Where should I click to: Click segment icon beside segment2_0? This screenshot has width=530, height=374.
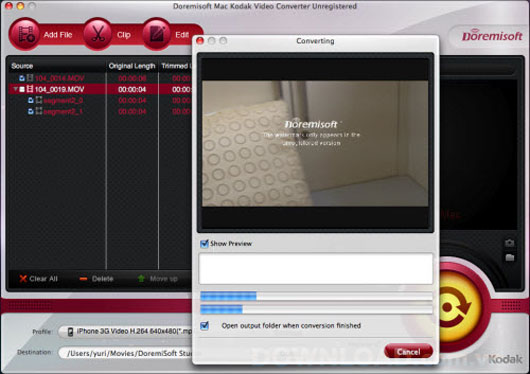(x=39, y=100)
